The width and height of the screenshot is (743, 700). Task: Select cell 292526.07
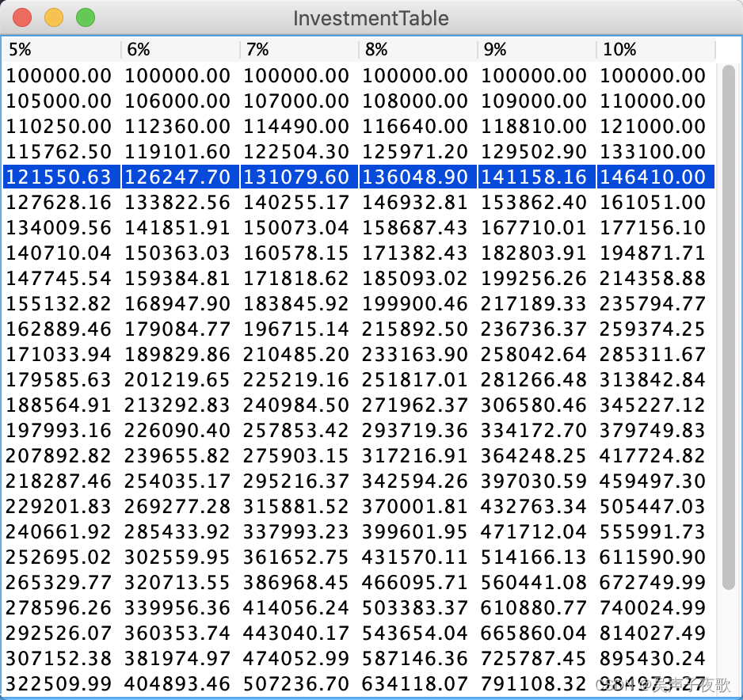pos(62,633)
